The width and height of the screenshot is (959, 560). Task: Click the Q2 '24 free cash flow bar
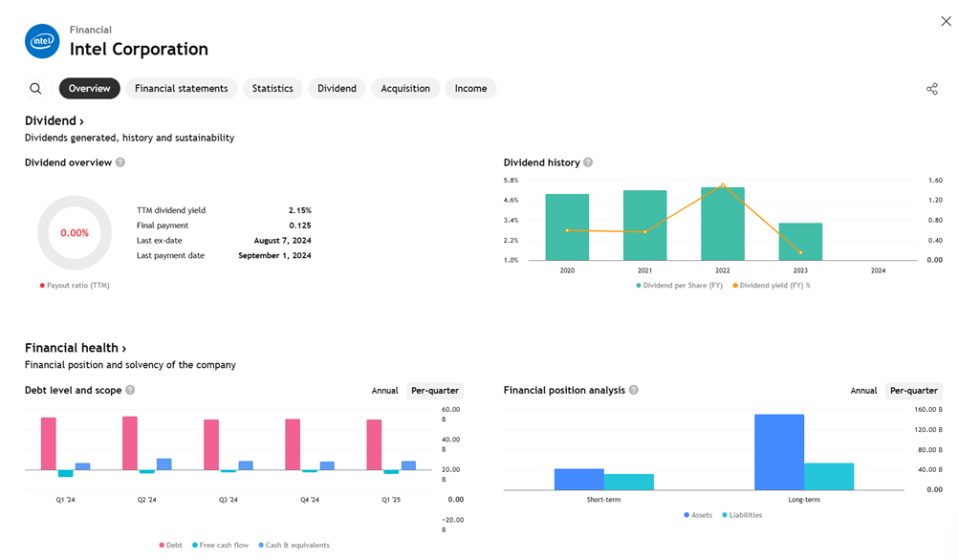point(147,471)
